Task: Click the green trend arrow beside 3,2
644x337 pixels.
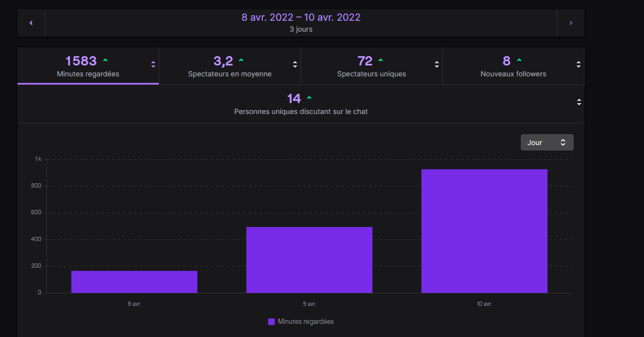Action: tap(241, 61)
